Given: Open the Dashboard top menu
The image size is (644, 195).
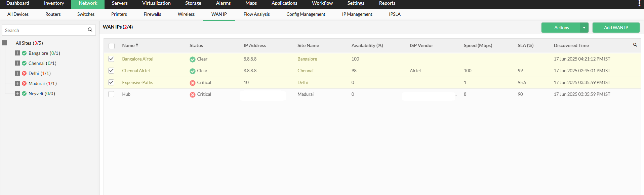Looking at the screenshot, I should [18, 3].
